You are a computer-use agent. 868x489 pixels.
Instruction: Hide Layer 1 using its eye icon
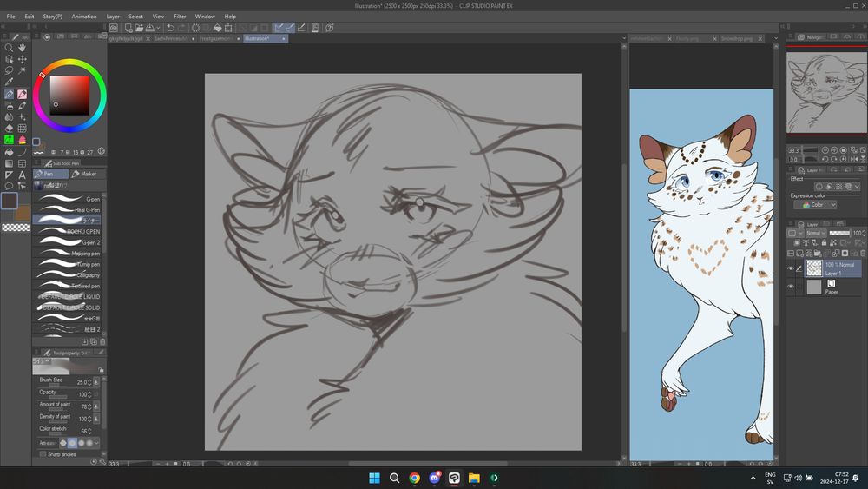coord(791,268)
